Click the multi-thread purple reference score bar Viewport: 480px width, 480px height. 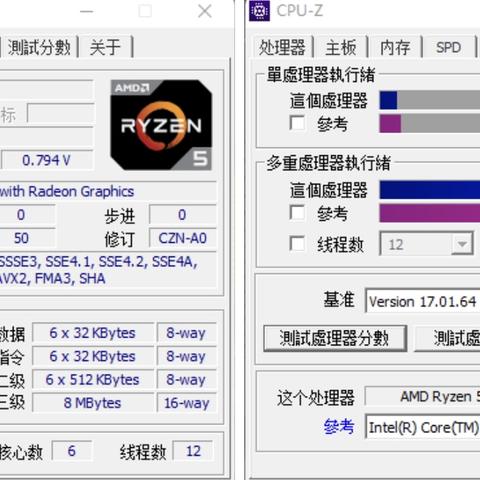tap(430, 213)
